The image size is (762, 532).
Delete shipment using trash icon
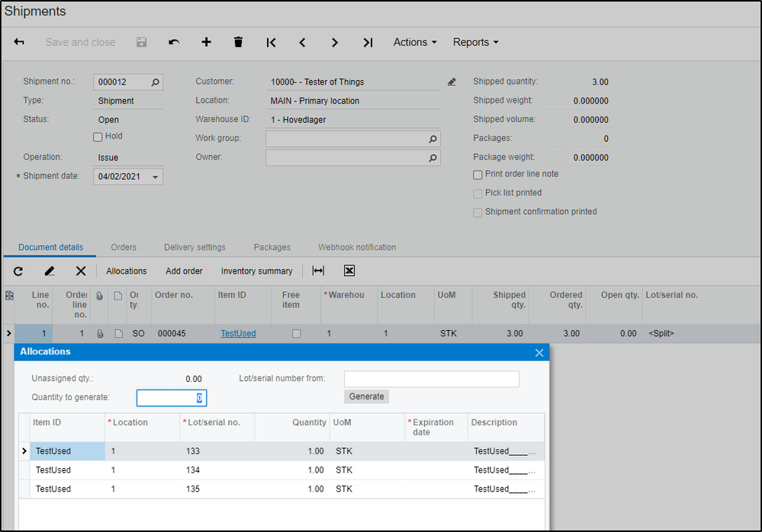point(238,43)
